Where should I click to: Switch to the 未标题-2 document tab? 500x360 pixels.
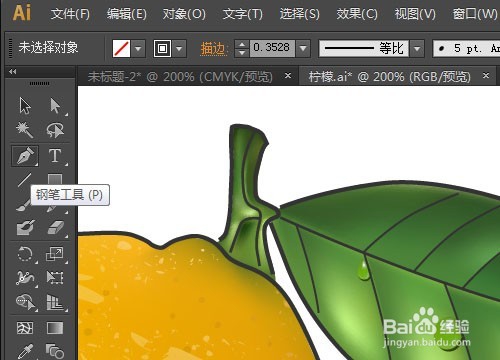[x=180, y=77]
